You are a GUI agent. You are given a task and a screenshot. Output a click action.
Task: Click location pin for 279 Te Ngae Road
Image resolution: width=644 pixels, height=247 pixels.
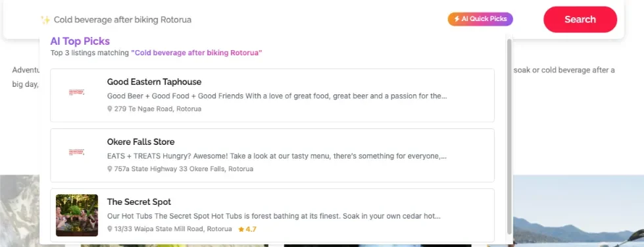(x=110, y=109)
